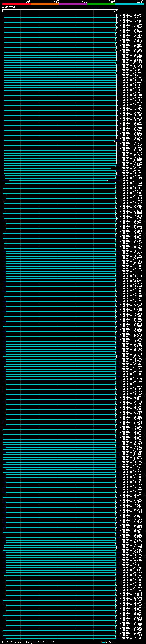Select hit label UniRef100_Q60CG8
The image size is (146, 644).
pos(131,392)
